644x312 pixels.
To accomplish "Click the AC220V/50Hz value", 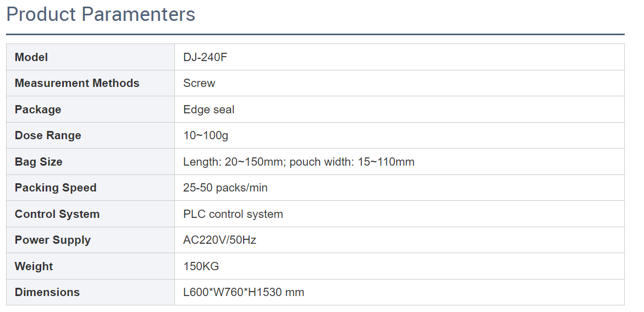I will click(x=220, y=240).
